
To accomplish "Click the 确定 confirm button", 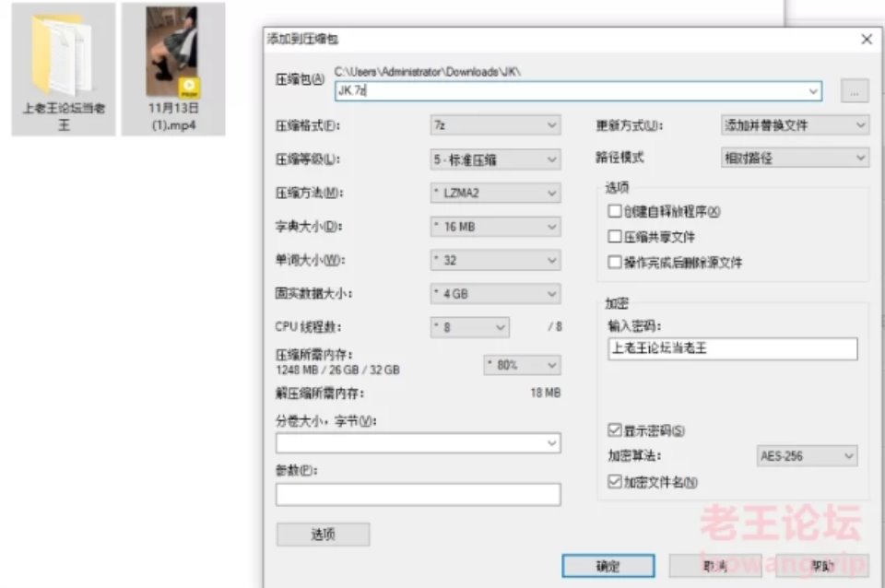I will pos(610,565).
